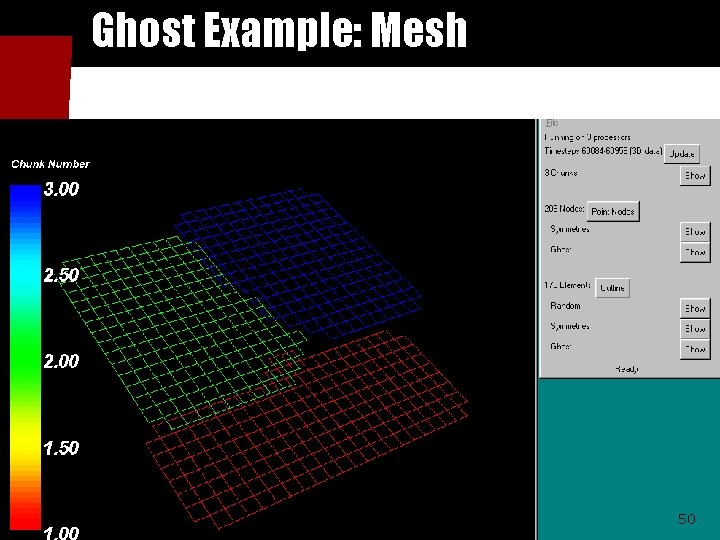Click the Outline button beside Elements
This screenshot has width=720, height=540.
[x=613, y=288]
